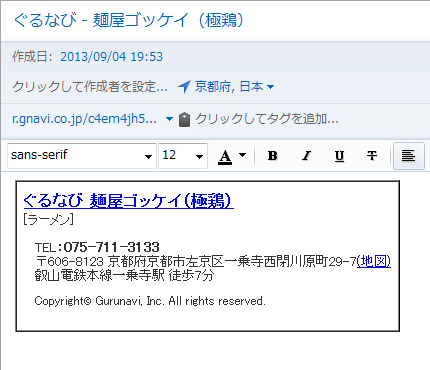Click the 叡山電鉄本線一乗寺駅 徒歩7分 line

124,275
